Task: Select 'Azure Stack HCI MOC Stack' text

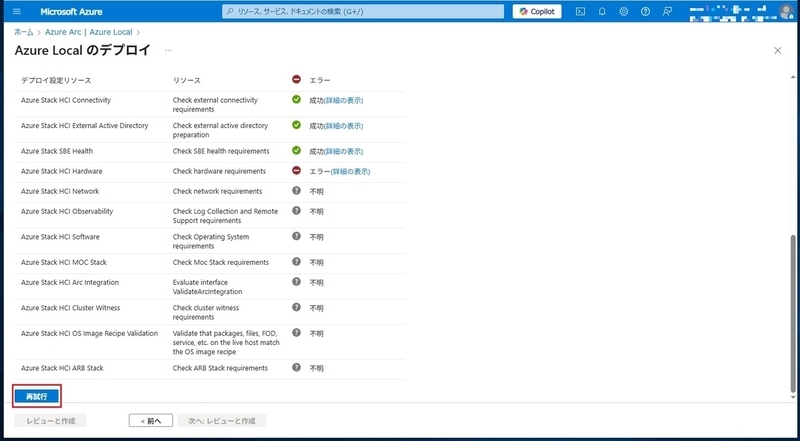Action: pyautogui.click(x=64, y=262)
